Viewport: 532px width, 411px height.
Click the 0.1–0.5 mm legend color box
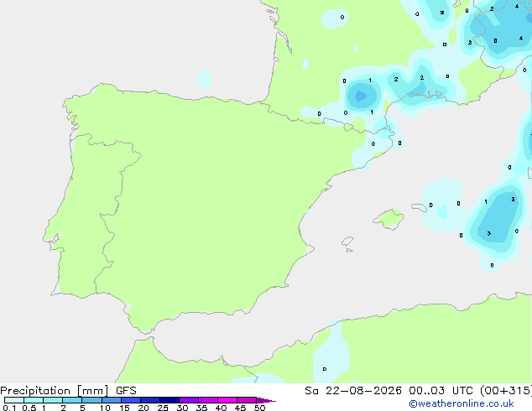tap(14, 400)
